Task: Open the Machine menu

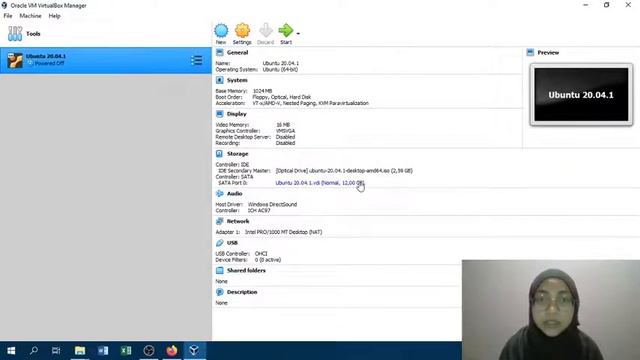Action: pos(30,16)
